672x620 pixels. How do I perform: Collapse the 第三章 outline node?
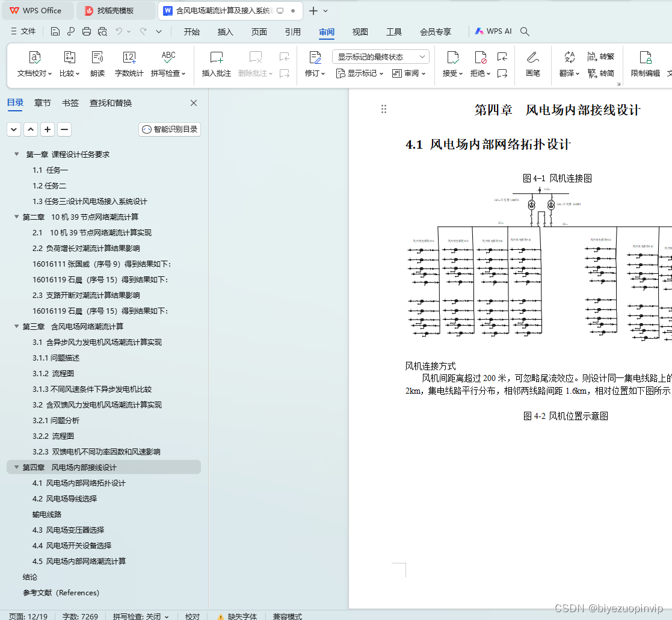point(16,326)
